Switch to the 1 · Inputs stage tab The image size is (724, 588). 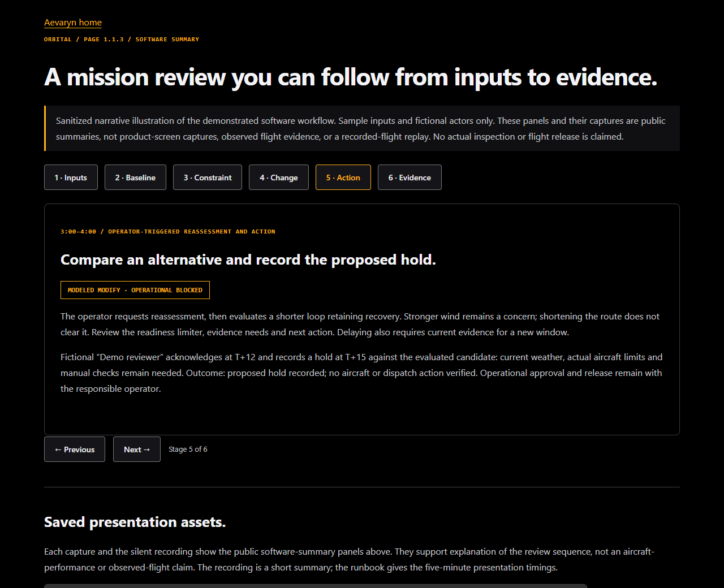click(x=71, y=178)
